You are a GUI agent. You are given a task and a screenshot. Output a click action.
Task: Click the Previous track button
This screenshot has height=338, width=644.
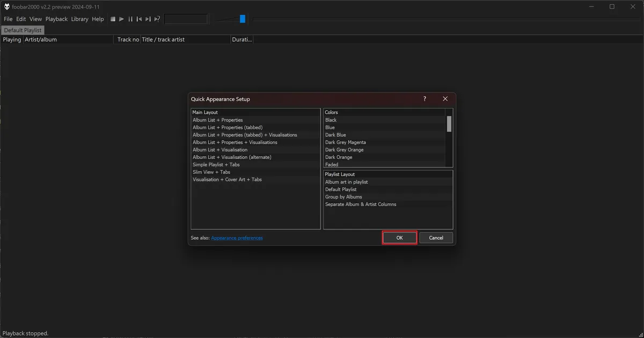click(139, 19)
